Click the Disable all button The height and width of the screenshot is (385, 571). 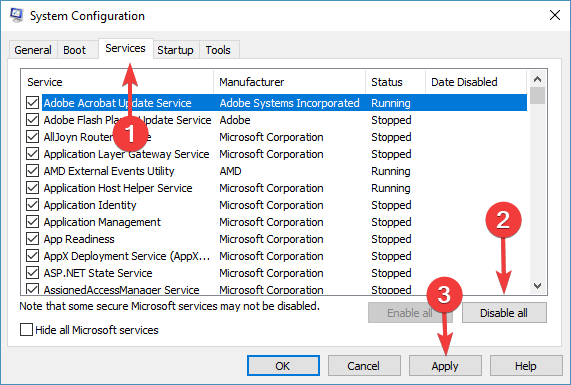click(x=504, y=313)
